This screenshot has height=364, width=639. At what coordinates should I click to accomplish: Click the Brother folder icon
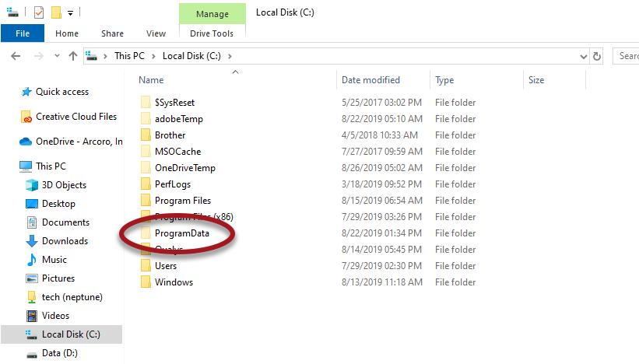click(x=146, y=135)
